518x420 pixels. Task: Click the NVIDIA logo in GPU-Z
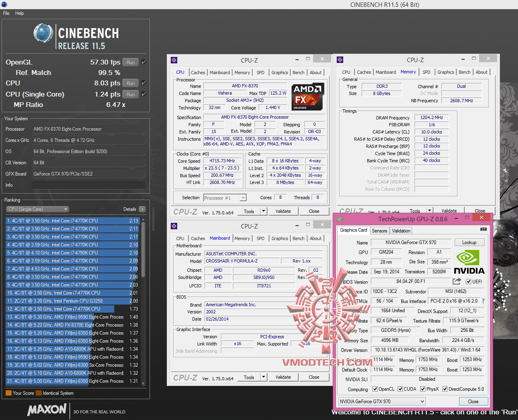click(469, 262)
